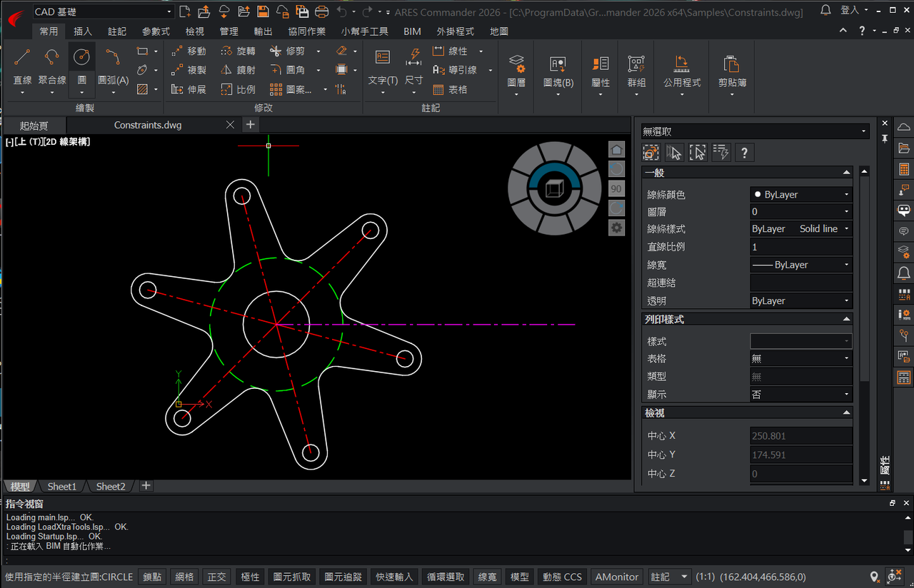Choose the Move (移動) tool
The image size is (914, 588).
(189, 51)
